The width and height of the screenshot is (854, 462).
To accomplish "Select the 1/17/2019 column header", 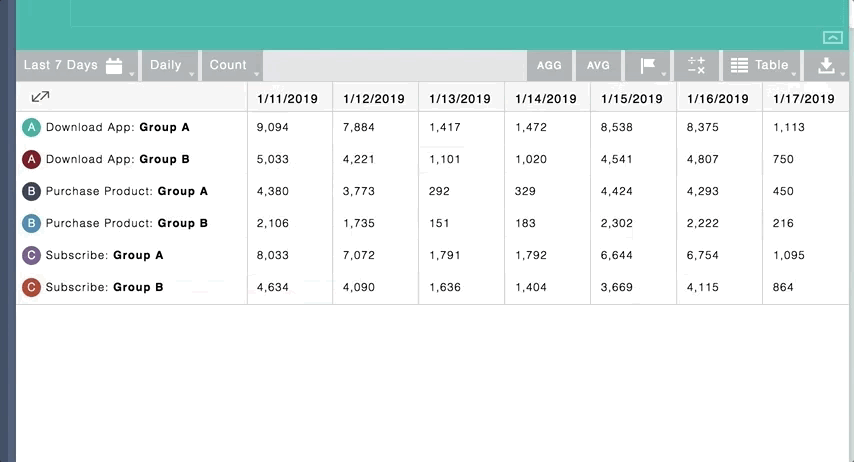I will [x=804, y=99].
